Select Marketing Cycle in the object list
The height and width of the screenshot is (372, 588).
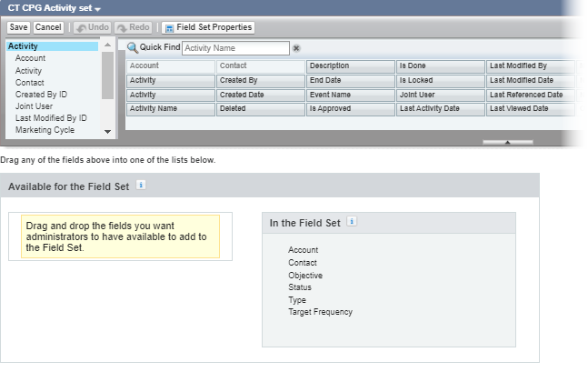point(45,130)
